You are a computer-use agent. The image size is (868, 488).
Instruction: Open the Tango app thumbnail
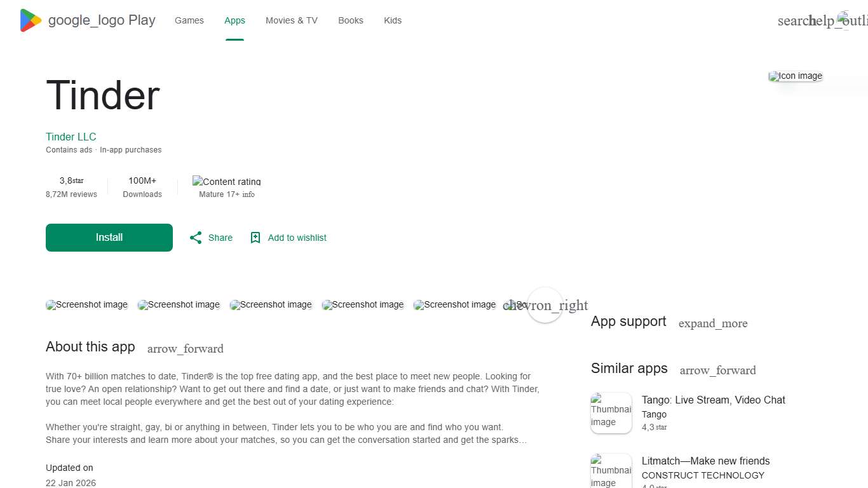point(611,412)
